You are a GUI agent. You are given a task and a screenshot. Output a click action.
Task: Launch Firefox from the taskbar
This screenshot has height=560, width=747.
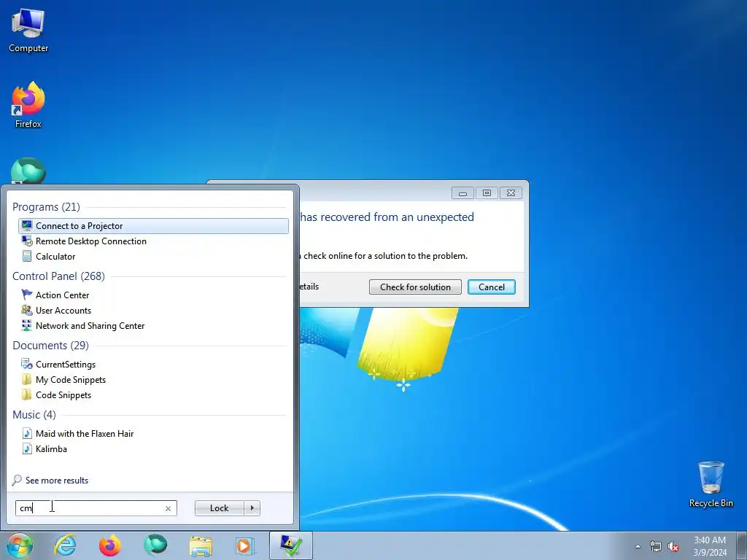point(110,545)
